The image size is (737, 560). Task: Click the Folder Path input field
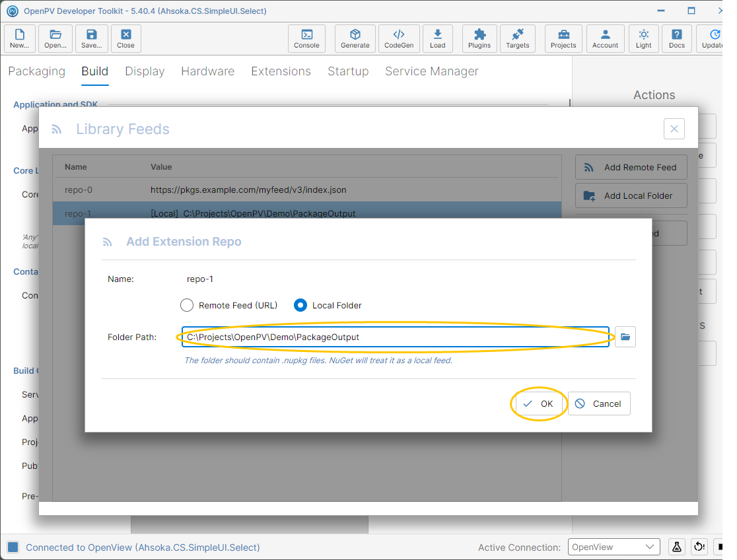pyautogui.click(x=396, y=337)
